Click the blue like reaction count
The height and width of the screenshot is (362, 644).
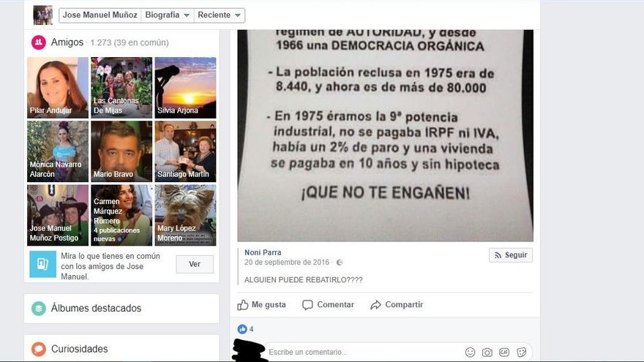point(246,329)
